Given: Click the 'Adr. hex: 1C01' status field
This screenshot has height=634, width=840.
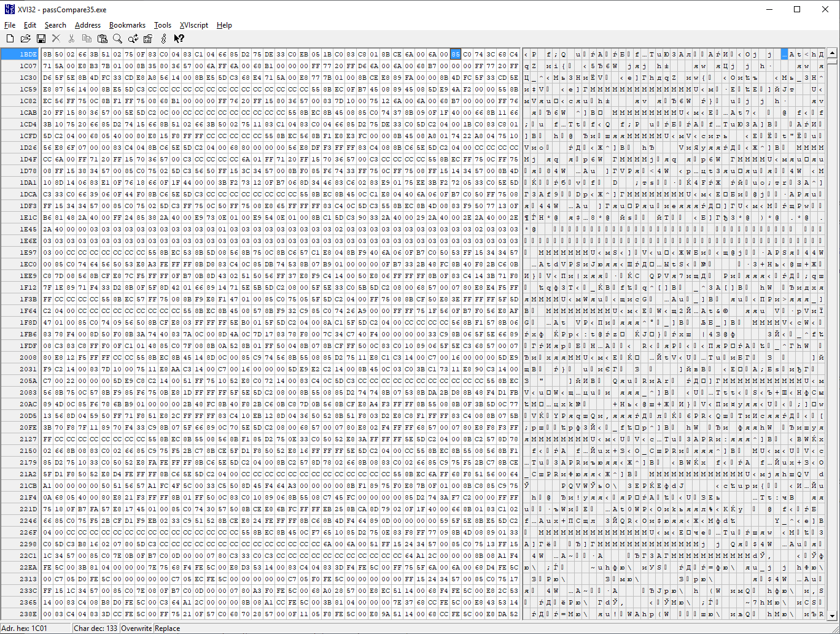Looking at the screenshot, I should click(36, 628).
